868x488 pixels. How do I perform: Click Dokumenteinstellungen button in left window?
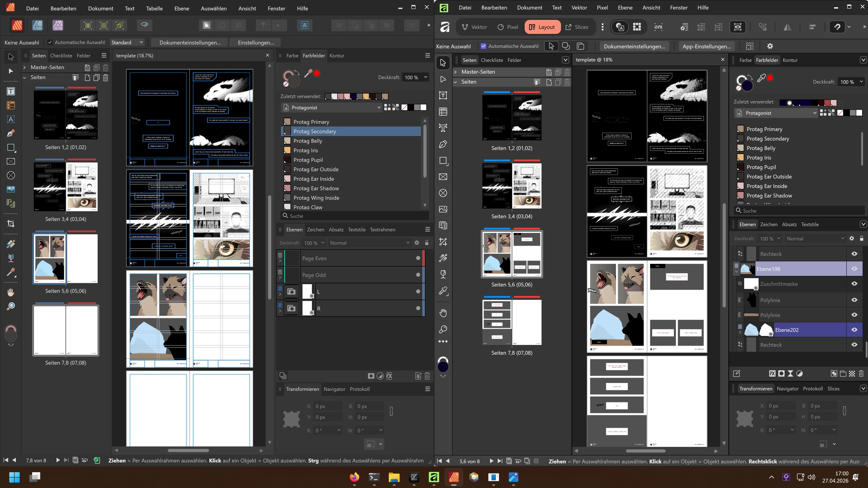[x=190, y=42]
